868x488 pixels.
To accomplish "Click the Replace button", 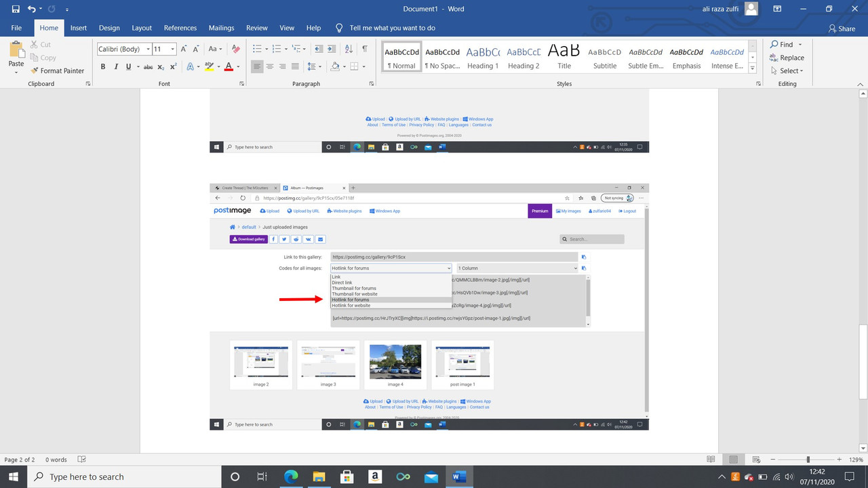I will coord(787,58).
